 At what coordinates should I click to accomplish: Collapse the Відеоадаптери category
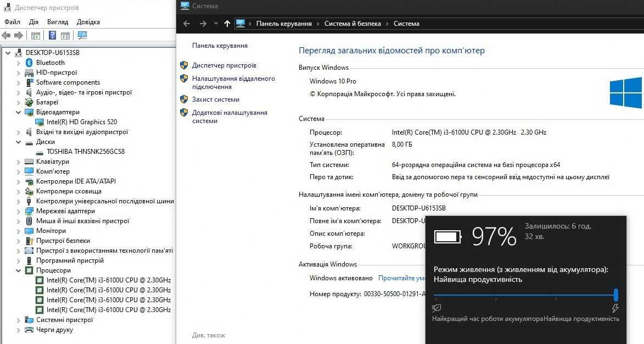click(18, 112)
